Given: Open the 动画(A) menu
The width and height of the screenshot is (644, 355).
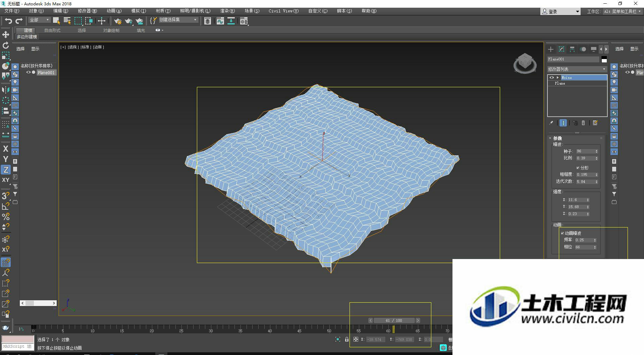Looking at the screenshot, I should pyautogui.click(x=114, y=11).
